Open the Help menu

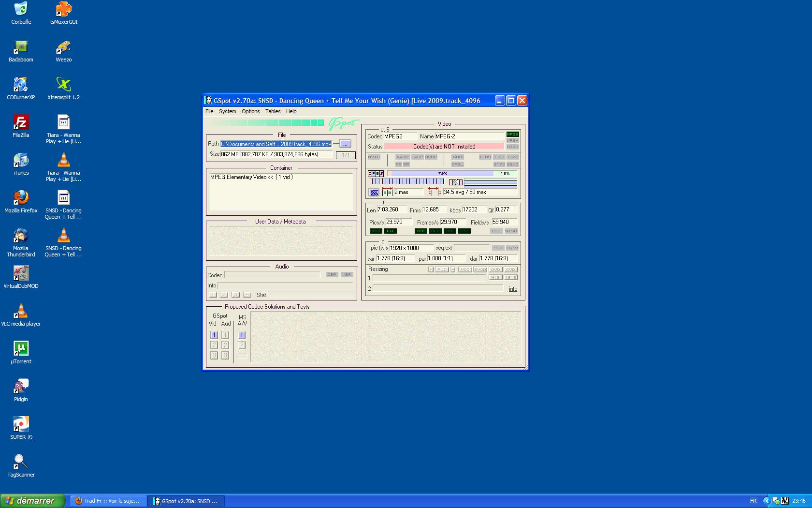pyautogui.click(x=291, y=111)
